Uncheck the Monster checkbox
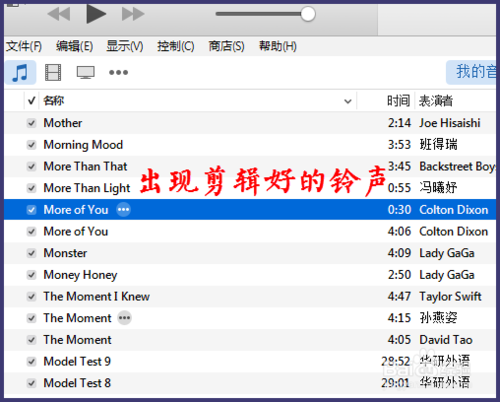This screenshot has height=402, width=500. tap(31, 253)
